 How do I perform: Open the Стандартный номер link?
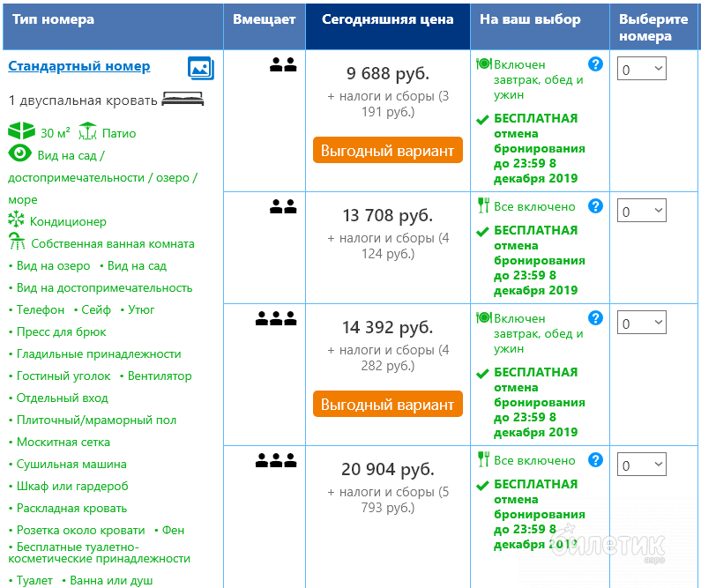click(78, 66)
